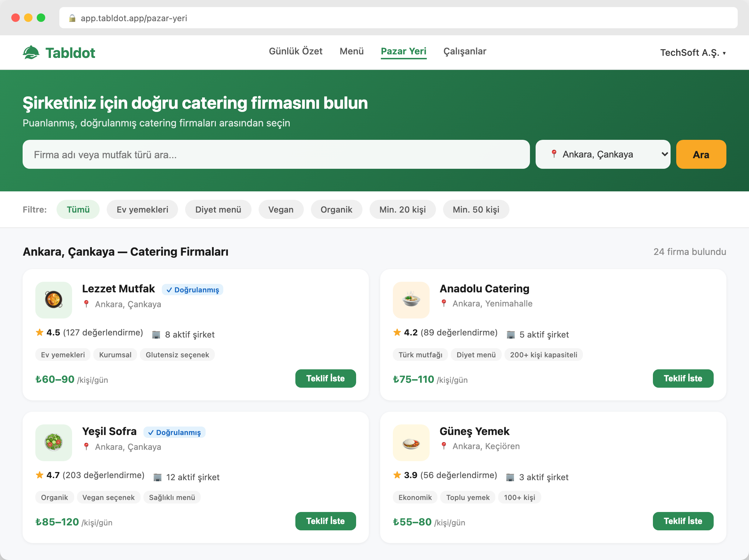This screenshot has width=749, height=560.
Task: Go to the Günlük Özet tab
Action: coord(295,51)
